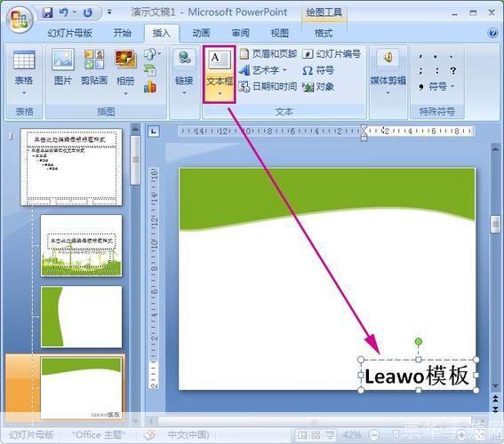
Task: Select the layout thumbnail with left green band
Action: tap(81, 317)
